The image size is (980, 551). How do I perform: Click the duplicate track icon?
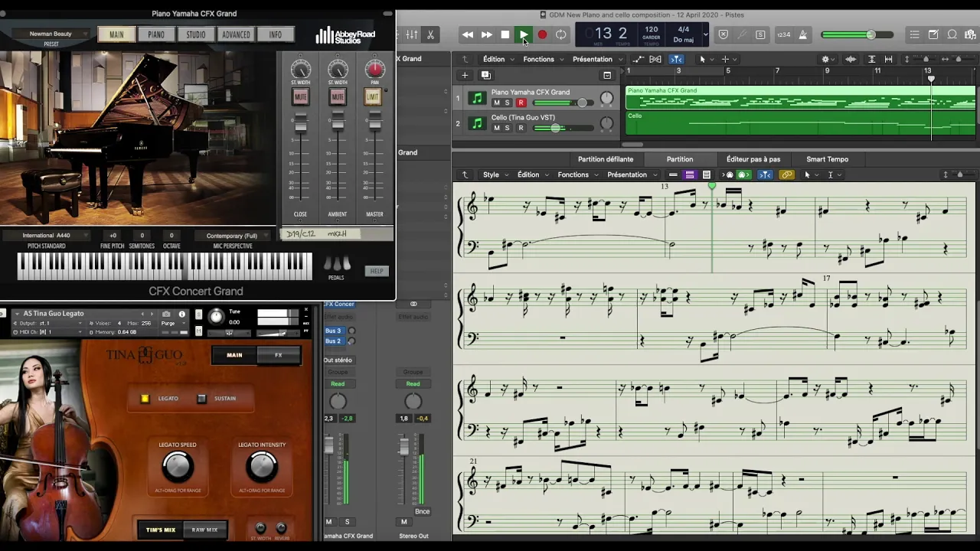485,75
